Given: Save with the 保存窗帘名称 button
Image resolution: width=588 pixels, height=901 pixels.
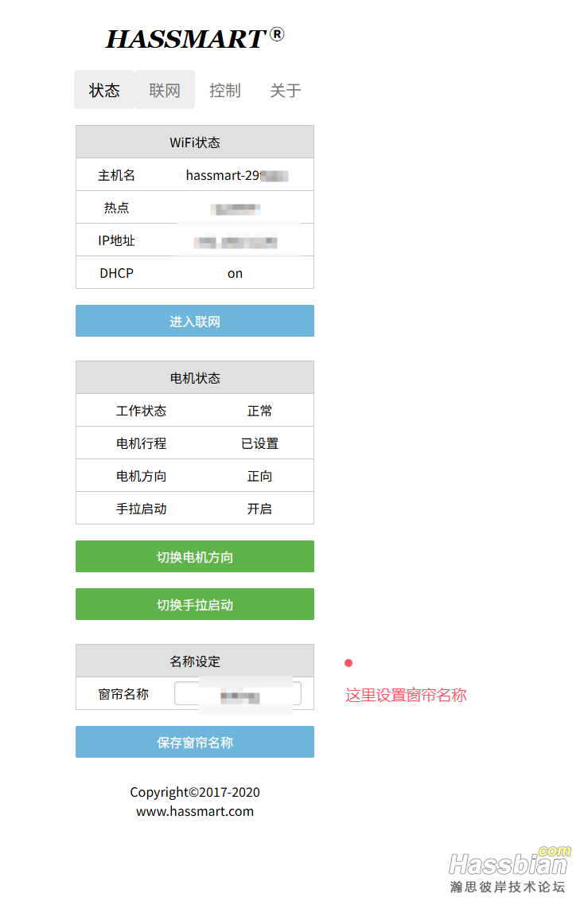Looking at the screenshot, I should (x=195, y=743).
